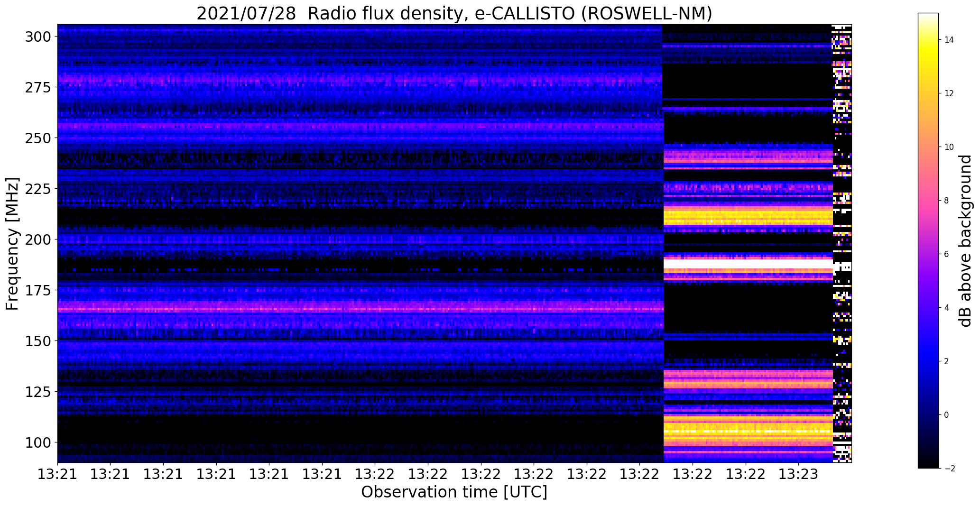Select the 225 tick on frequency axis
The height and width of the screenshot is (506, 980).
(x=38, y=189)
